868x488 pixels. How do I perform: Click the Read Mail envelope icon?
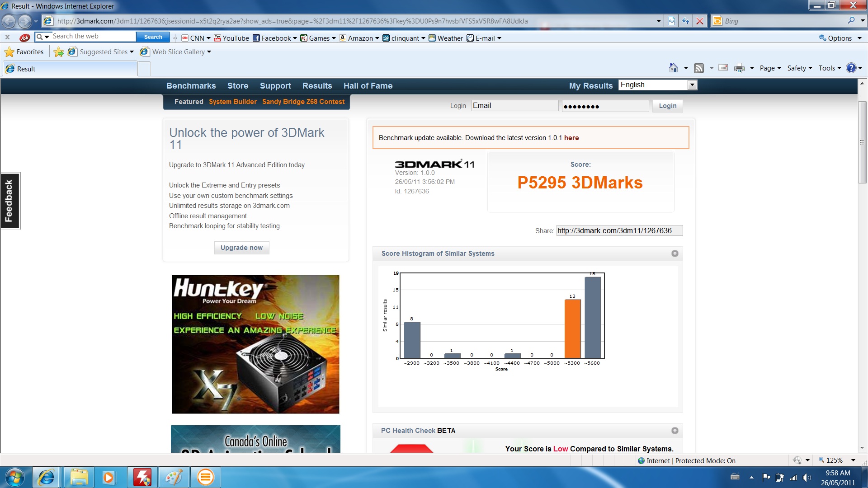pyautogui.click(x=723, y=68)
